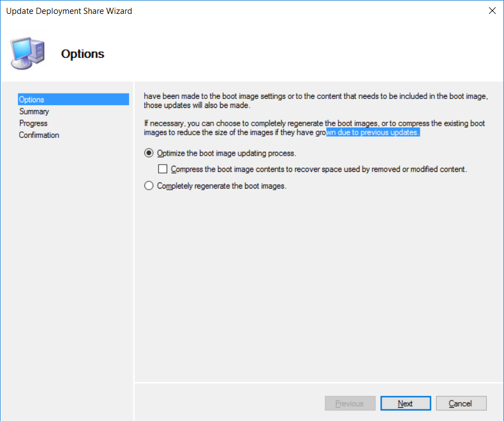Viewport: 504px width, 421px height.
Task: Enable the Compress boot image contents checkbox
Action: point(163,169)
